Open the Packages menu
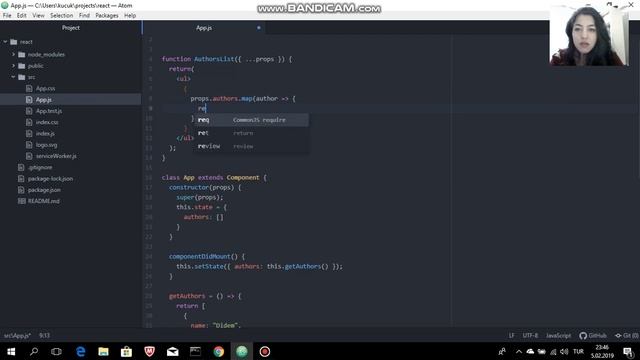 (x=107, y=16)
